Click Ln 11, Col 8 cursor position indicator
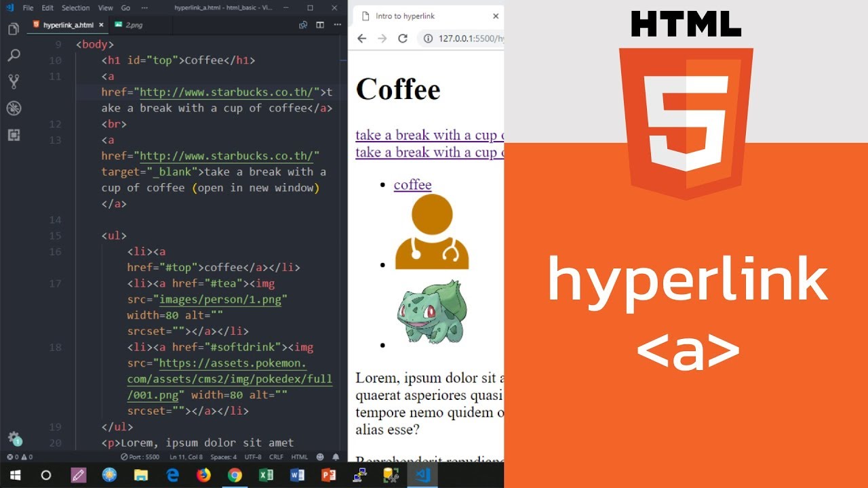This screenshot has width=868, height=488. (x=187, y=457)
